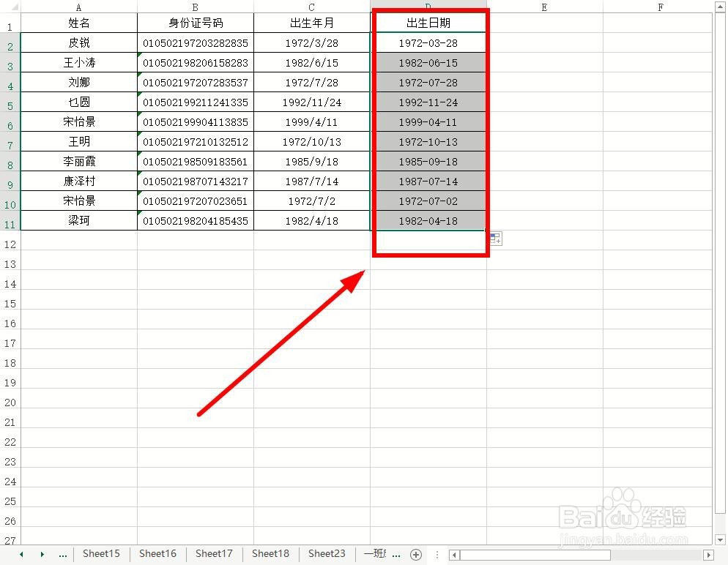Image resolution: width=728 pixels, height=565 pixels.
Task: Click date cell 1987/7/14
Action: point(312,182)
